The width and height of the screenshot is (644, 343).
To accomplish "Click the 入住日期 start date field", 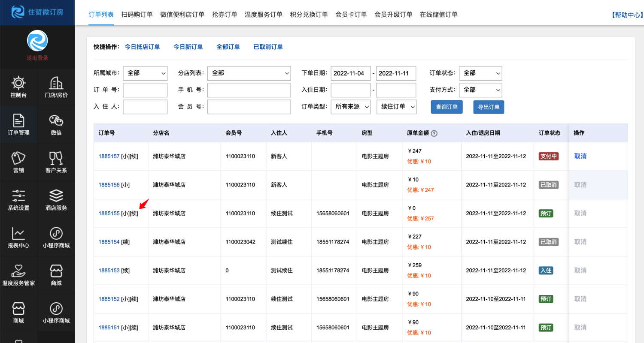I will click(x=351, y=90).
